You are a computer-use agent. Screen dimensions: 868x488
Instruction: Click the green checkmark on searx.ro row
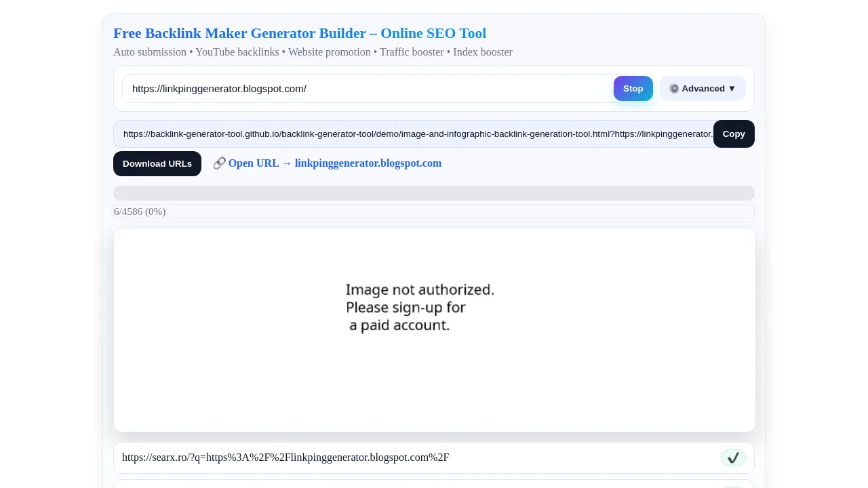(733, 458)
